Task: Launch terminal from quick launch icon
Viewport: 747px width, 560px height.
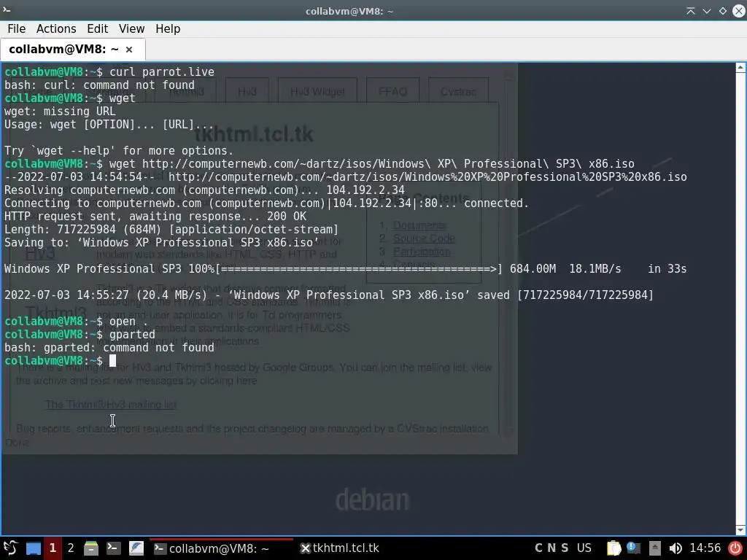Action: pyautogui.click(x=113, y=548)
